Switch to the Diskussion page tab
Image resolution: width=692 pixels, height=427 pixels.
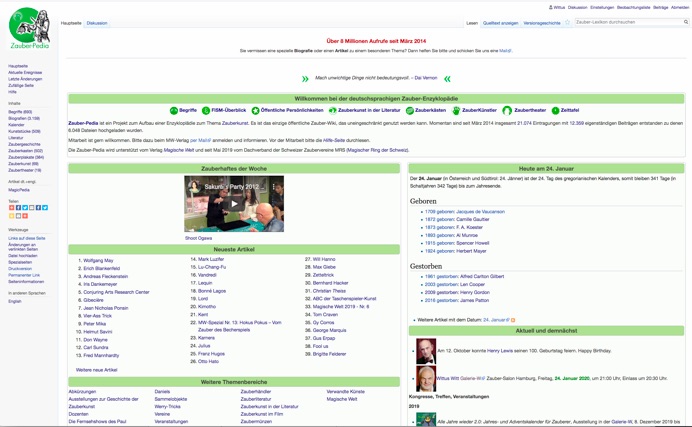[x=97, y=23]
